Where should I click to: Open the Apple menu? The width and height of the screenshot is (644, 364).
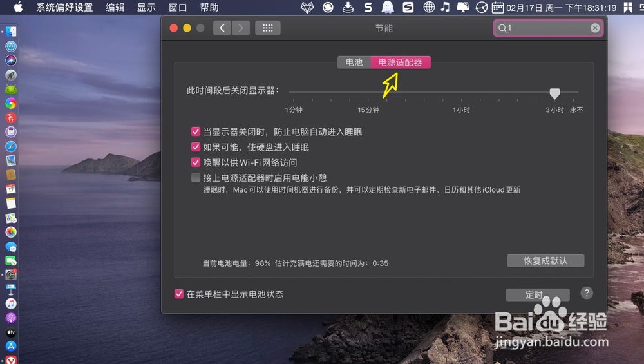coord(18,7)
